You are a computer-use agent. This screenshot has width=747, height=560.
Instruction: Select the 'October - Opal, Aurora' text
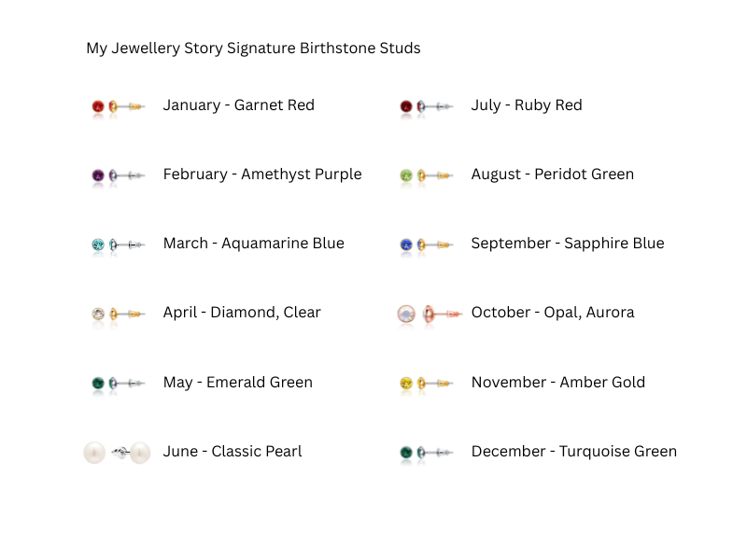(x=552, y=313)
